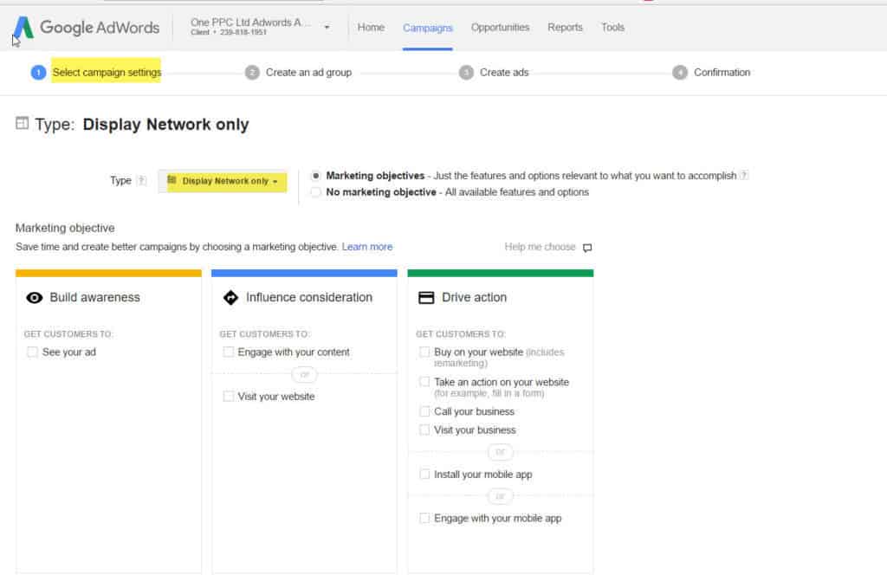Click the Build awareness eye icon
The height and width of the screenshot is (588, 887).
point(34,297)
